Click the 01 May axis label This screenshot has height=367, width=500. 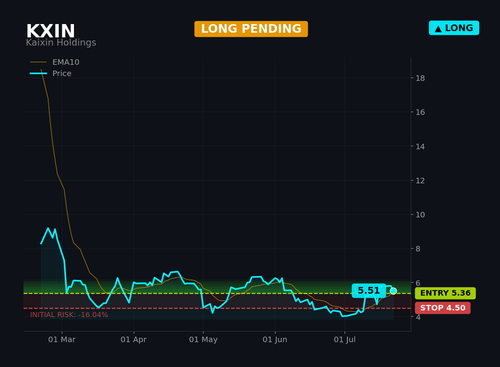pos(203,340)
